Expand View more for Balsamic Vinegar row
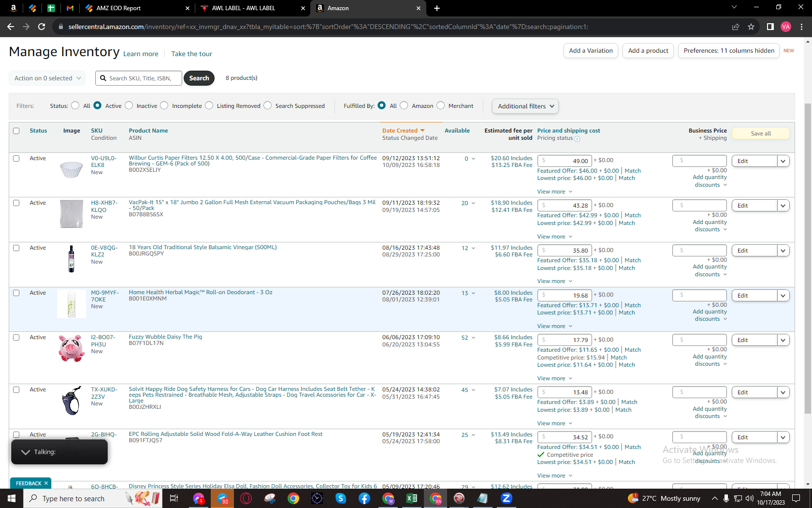Image resolution: width=812 pixels, height=508 pixels. [x=555, y=281]
